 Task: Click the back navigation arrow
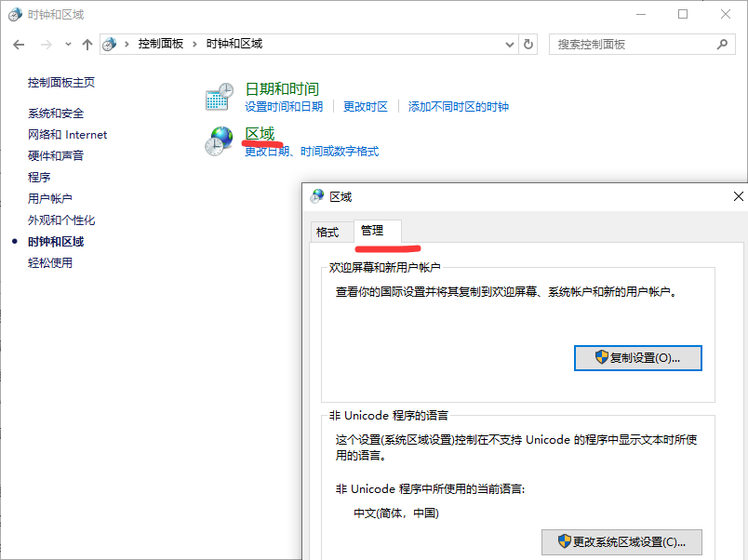point(19,44)
